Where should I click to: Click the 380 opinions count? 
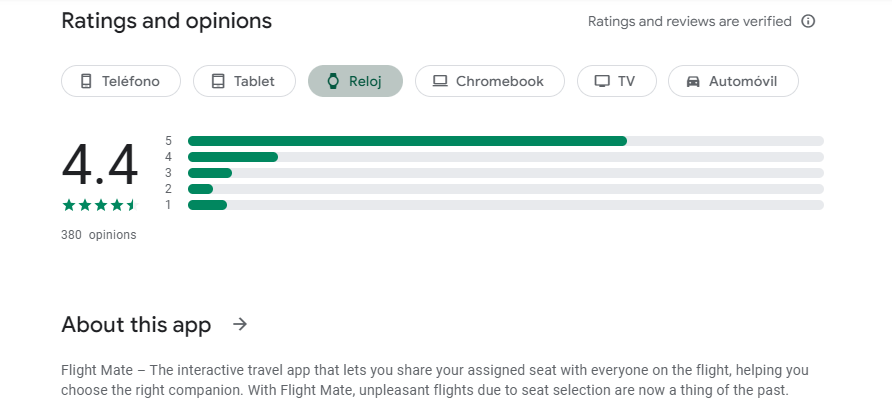[x=98, y=235]
